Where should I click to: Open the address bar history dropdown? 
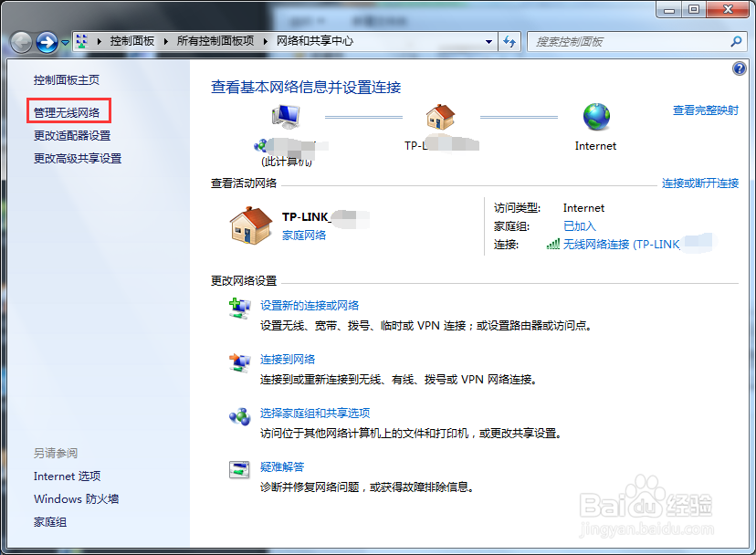pos(488,42)
